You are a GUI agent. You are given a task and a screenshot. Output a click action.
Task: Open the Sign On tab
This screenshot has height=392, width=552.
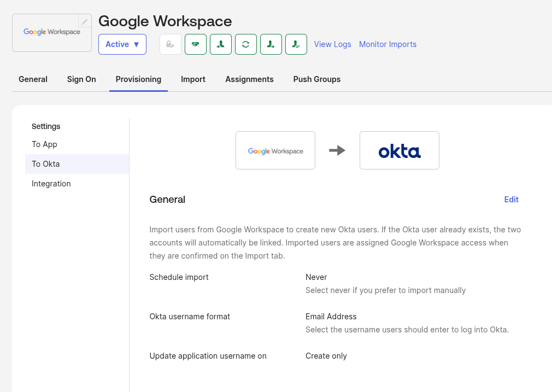[x=81, y=79]
